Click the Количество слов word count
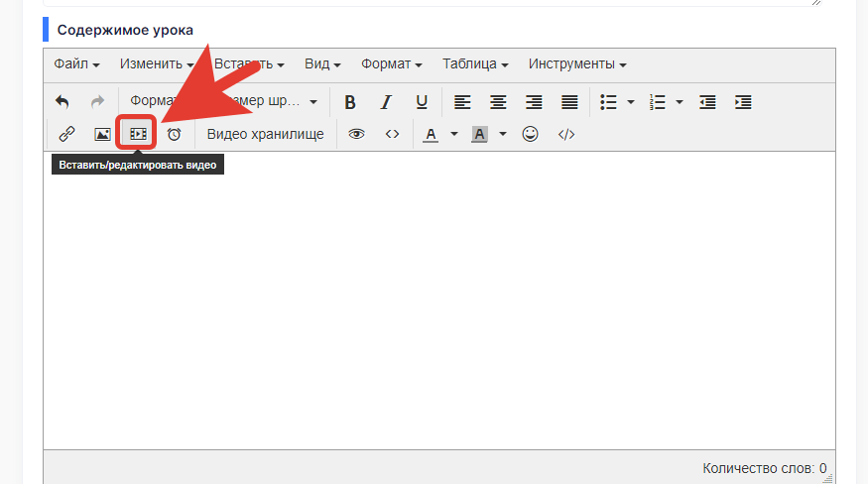This screenshot has height=484, width=868. click(764, 468)
